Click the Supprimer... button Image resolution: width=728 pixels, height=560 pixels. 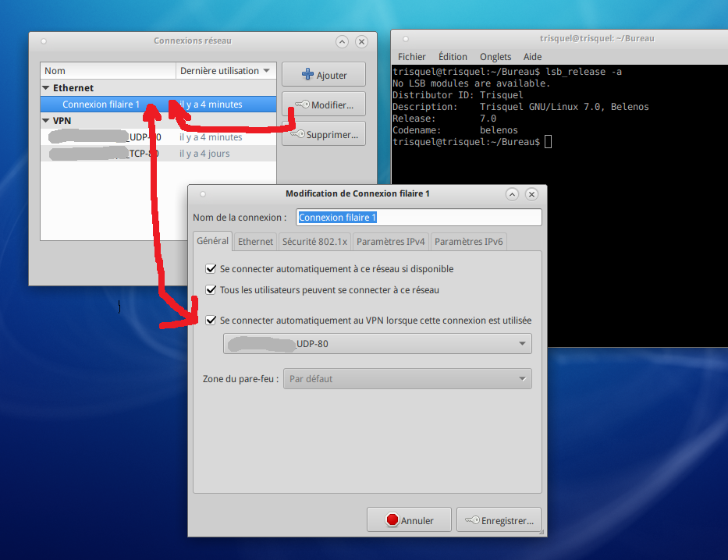coord(324,133)
